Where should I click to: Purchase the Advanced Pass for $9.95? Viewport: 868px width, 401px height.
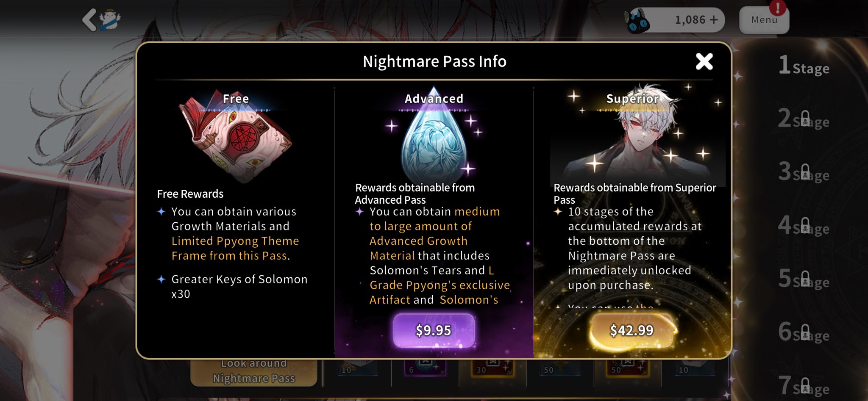click(434, 330)
